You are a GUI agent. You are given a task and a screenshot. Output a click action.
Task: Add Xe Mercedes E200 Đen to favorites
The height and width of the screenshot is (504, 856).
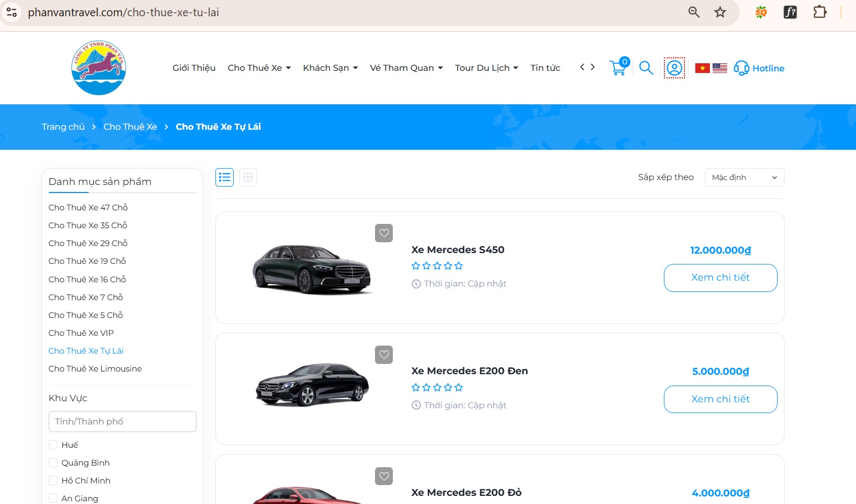click(384, 355)
